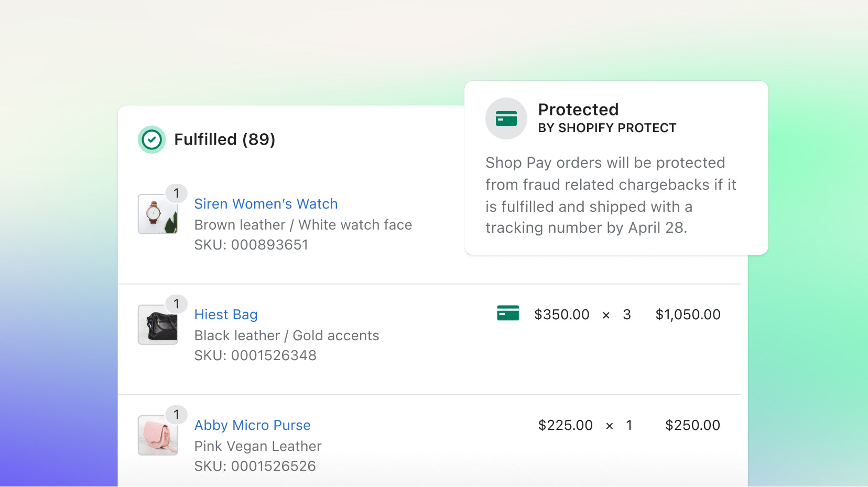The width and height of the screenshot is (868, 487).
Task: Click SKU 0001526348 under Hiest Bag
Action: [x=255, y=355]
